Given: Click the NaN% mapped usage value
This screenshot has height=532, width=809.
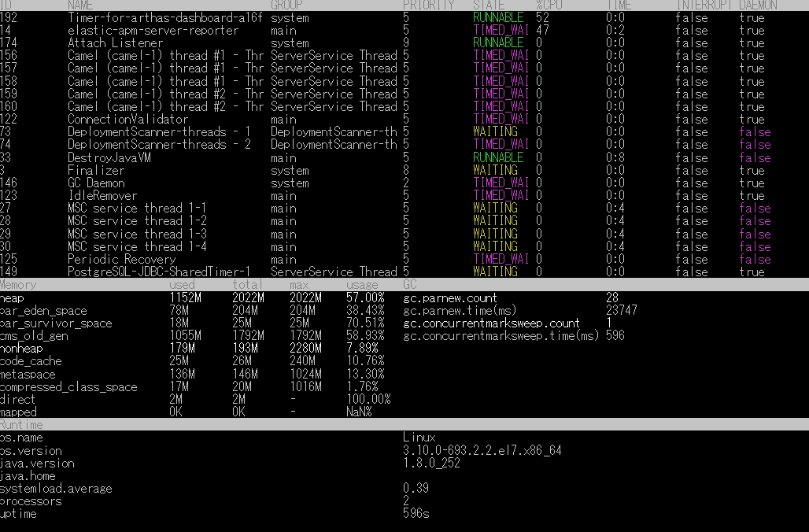Looking at the screenshot, I should coord(359,412).
